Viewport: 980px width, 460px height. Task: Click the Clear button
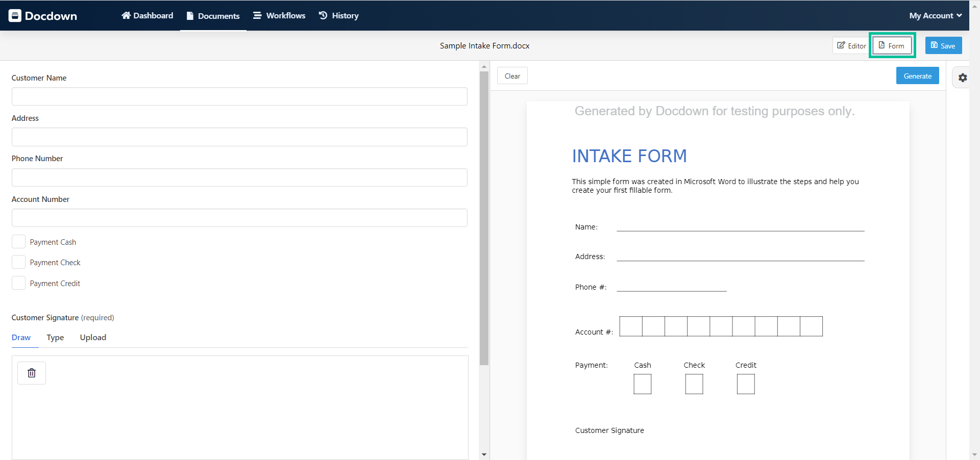tap(512, 75)
